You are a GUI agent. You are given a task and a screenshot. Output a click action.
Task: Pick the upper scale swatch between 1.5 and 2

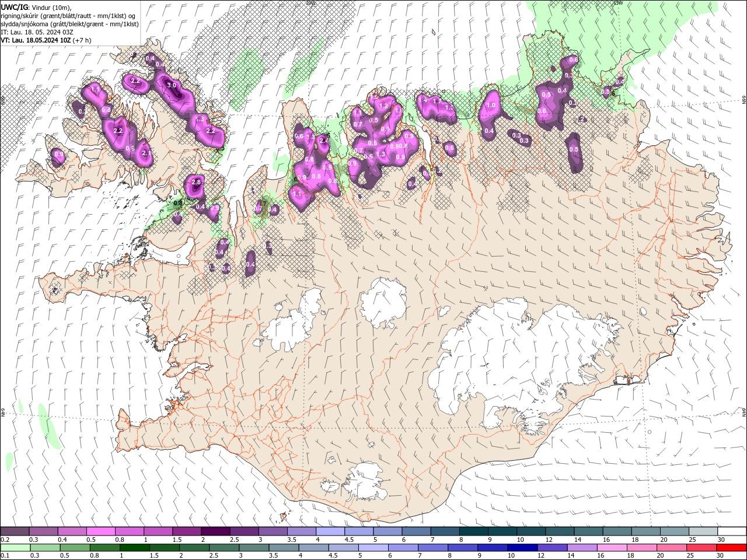pos(186,531)
